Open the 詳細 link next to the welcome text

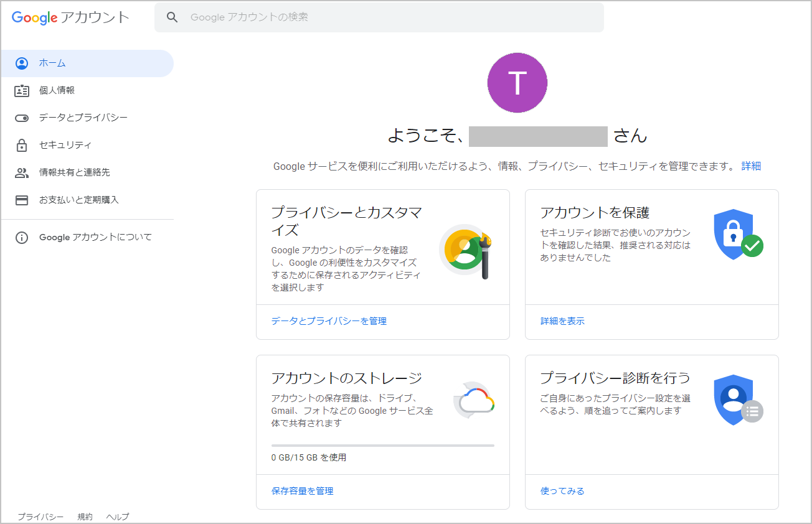[x=750, y=166]
